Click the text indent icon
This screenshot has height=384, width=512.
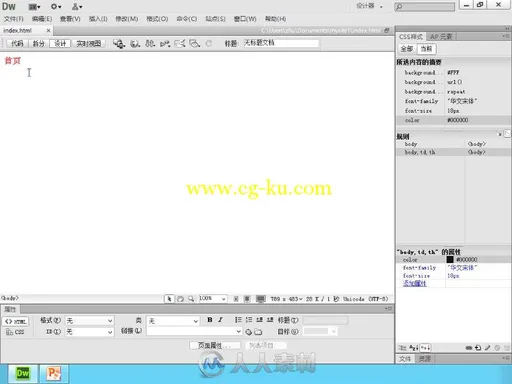pos(270,320)
